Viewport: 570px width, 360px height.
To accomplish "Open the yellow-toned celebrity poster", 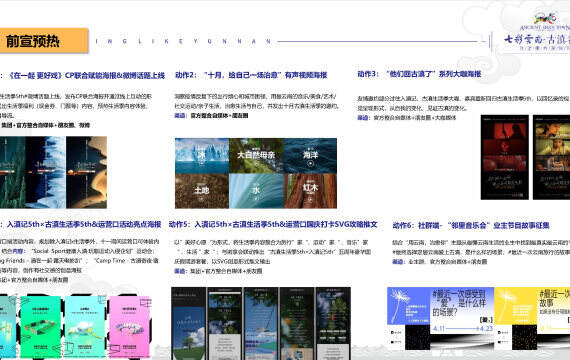I will point(551,157).
